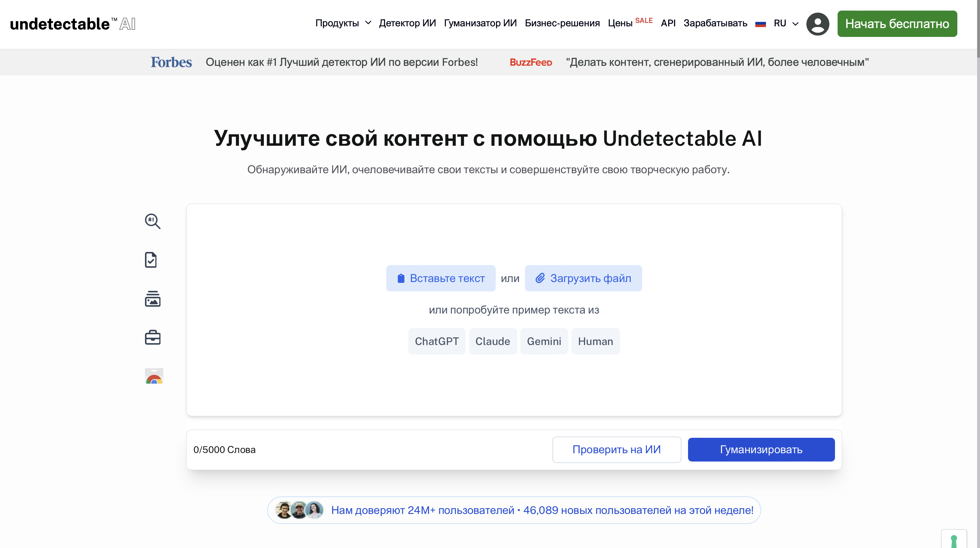Click the Forbes rating text

[342, 62]
